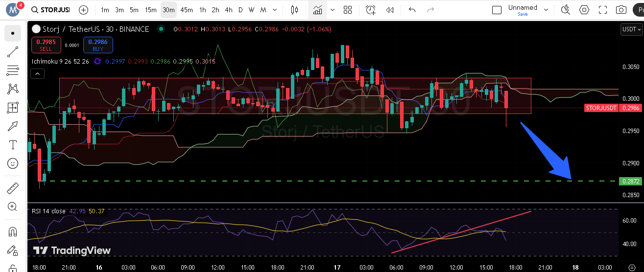Open the layout setup square

[497, 10]
